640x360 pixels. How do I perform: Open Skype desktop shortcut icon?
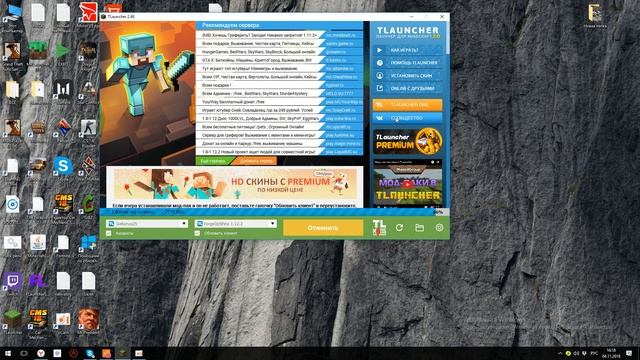63,166
